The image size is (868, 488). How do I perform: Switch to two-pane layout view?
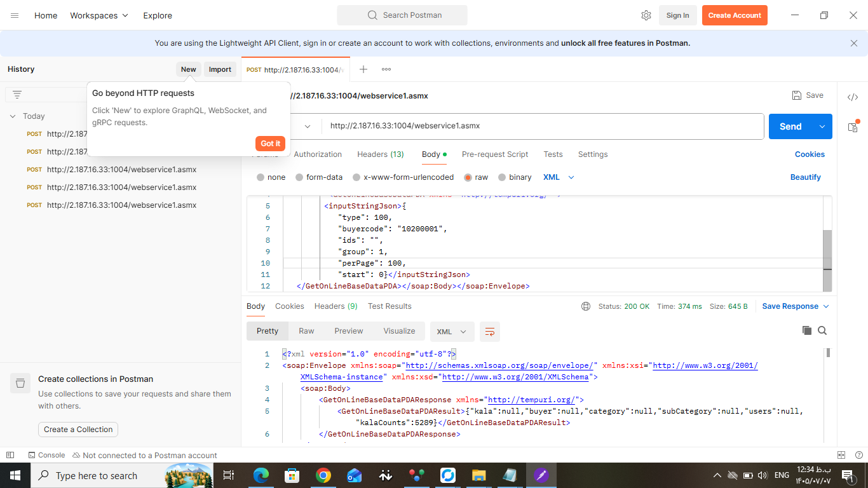tap(841, 455)
